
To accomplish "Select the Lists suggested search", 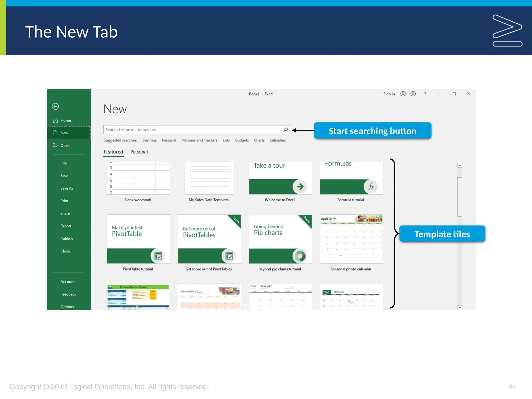I will [226, 140].
